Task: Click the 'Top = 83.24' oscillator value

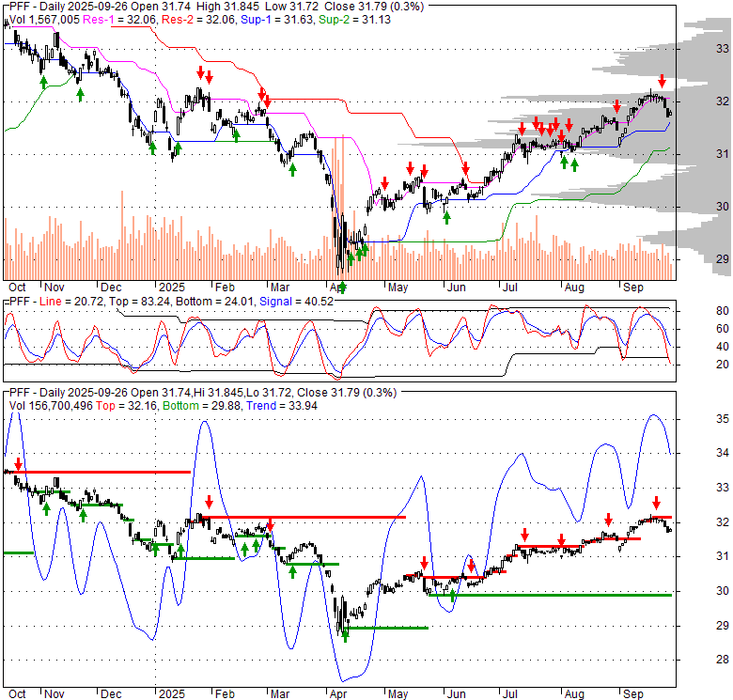Action: pos(139,302)
